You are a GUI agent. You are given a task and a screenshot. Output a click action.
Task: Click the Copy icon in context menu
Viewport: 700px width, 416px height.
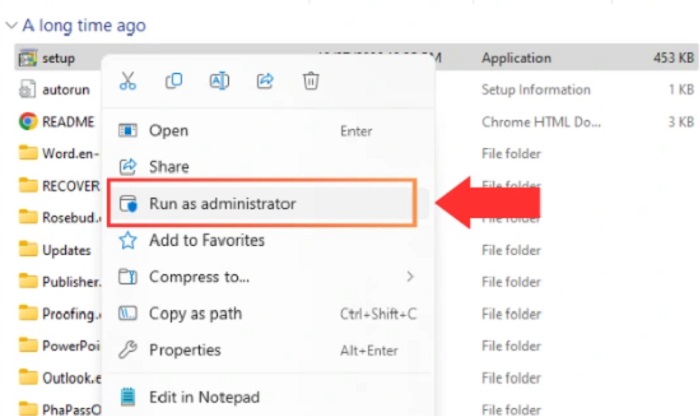click(x=173, y=81)
